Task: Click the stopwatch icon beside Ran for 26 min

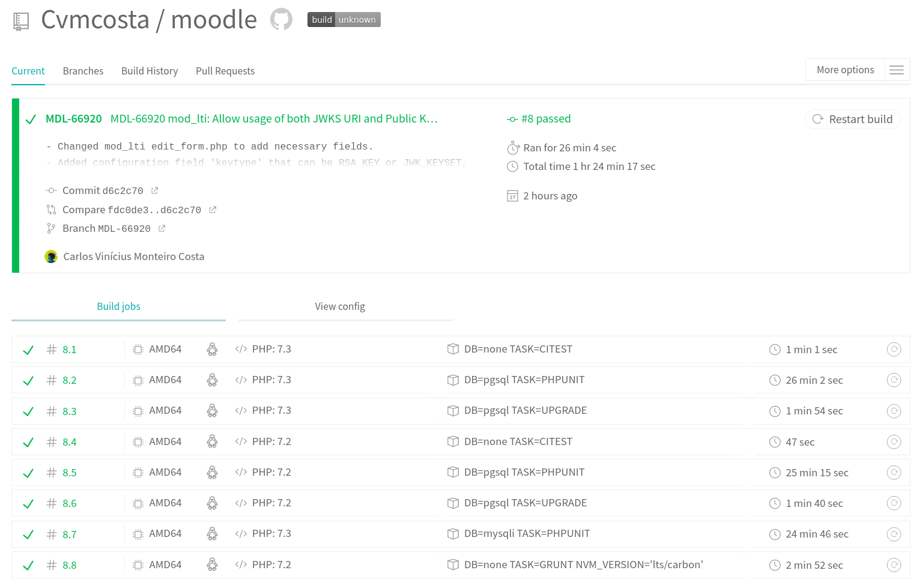Action: point(513,148)
